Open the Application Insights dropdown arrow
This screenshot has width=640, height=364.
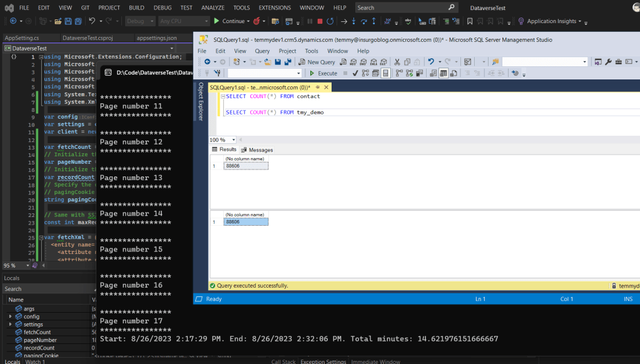pyautogui.click(x=579, y=21)
